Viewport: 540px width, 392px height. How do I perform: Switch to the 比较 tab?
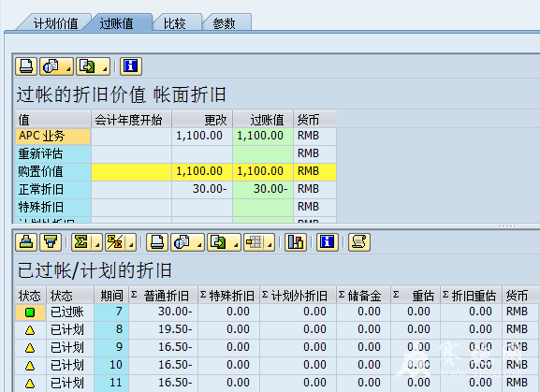point(175,23)
